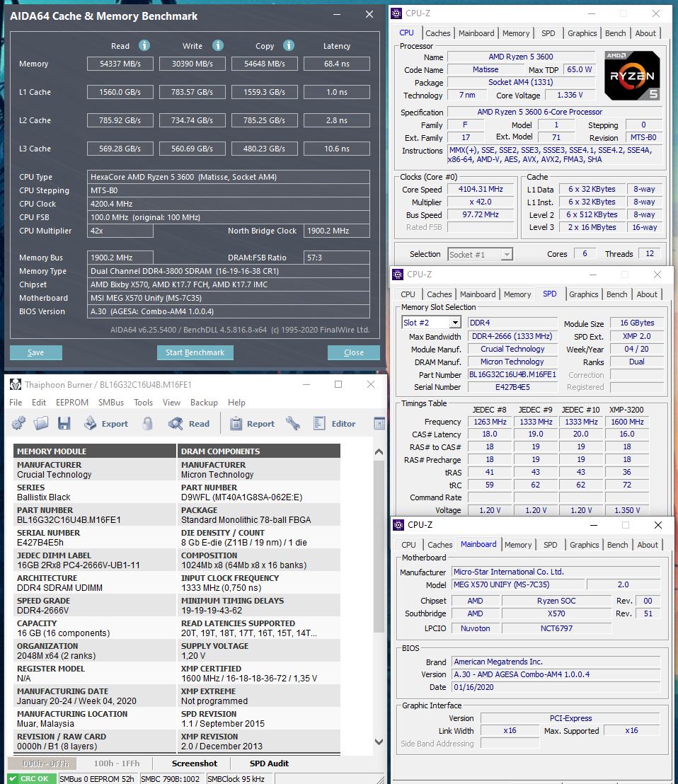Click the wrench tools icon in toolbar
The image size is (678, 784).
click(293, 424)
